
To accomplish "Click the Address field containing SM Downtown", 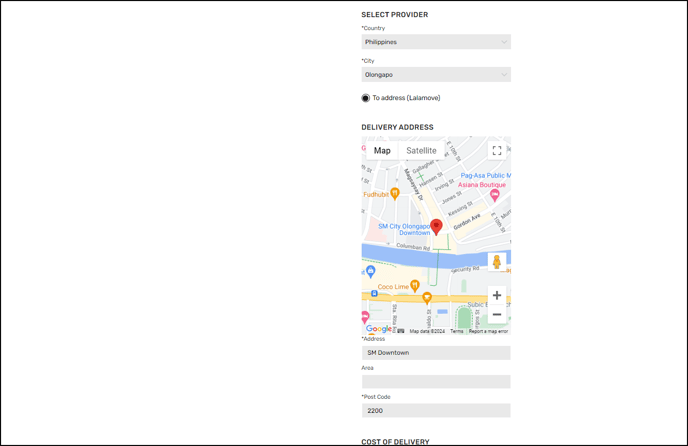I will pos(436,352).
